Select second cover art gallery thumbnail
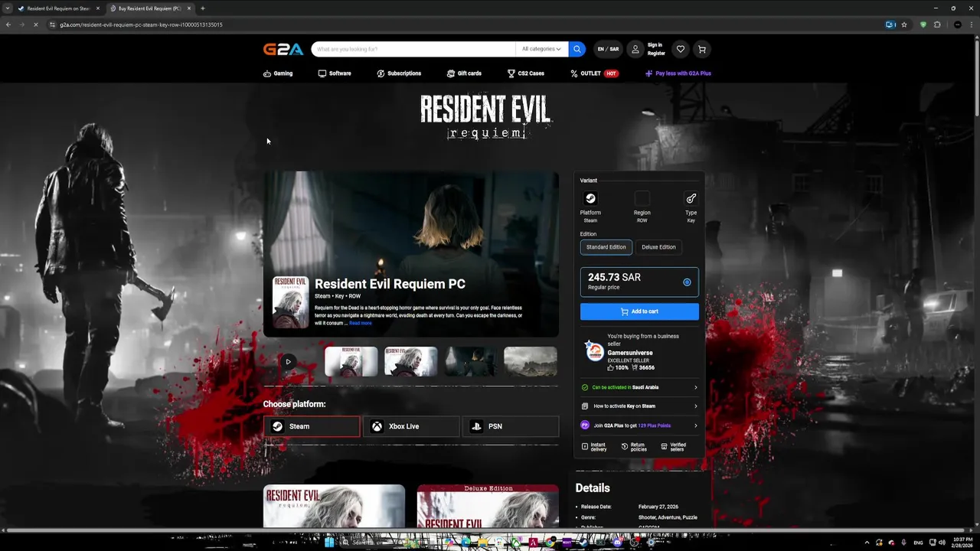Screen dimensions: 980x551 point(411,361)
